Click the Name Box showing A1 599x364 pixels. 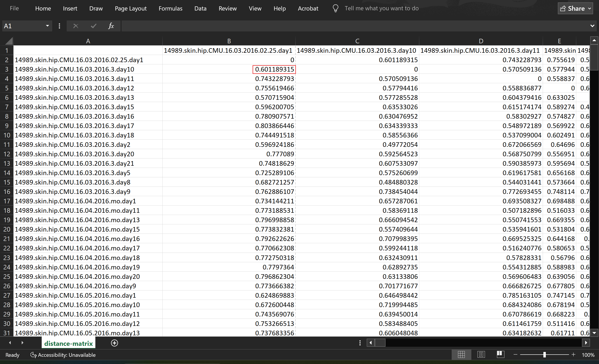[x=23, y=26]
